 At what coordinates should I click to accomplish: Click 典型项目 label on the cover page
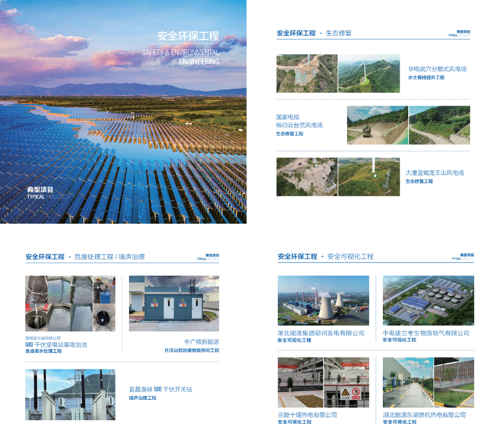tap(40, 190)
